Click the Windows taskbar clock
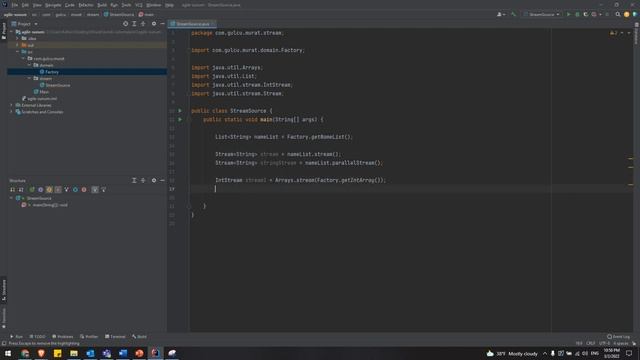 tap(611, 353)
